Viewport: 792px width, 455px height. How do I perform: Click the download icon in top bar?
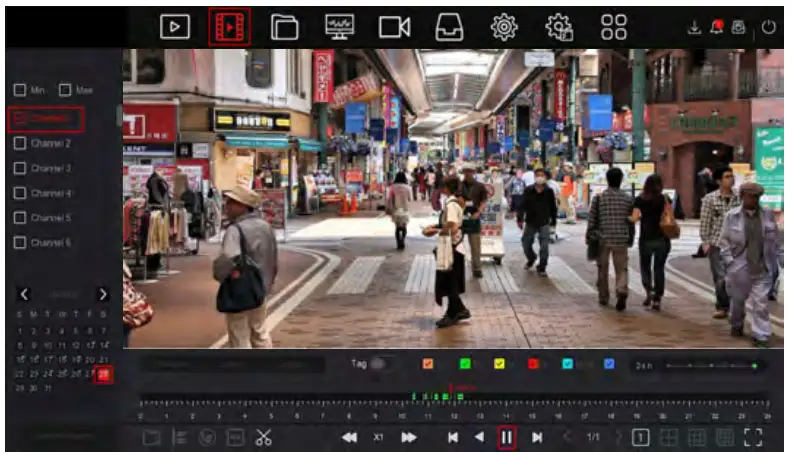[694, 27]
